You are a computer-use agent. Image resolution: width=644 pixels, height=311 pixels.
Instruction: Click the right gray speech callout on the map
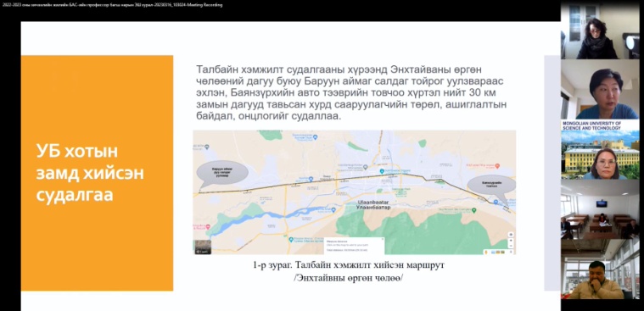coord(492,185)
